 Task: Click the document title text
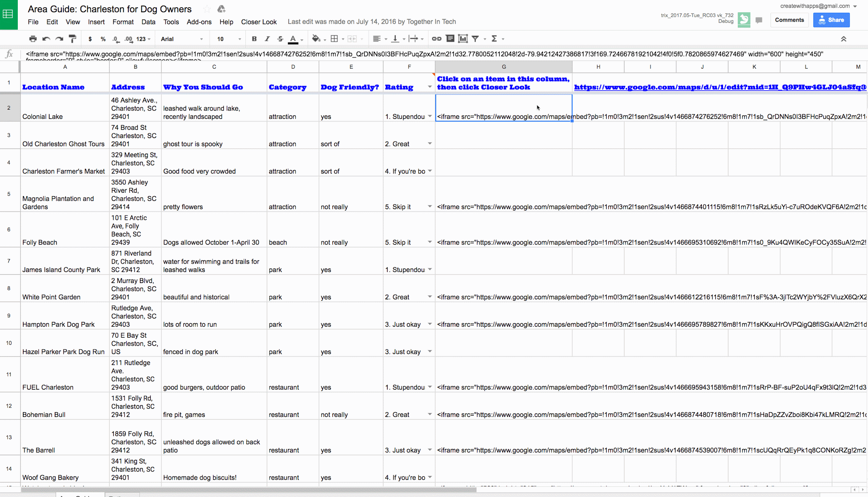[x=110, y=9]
